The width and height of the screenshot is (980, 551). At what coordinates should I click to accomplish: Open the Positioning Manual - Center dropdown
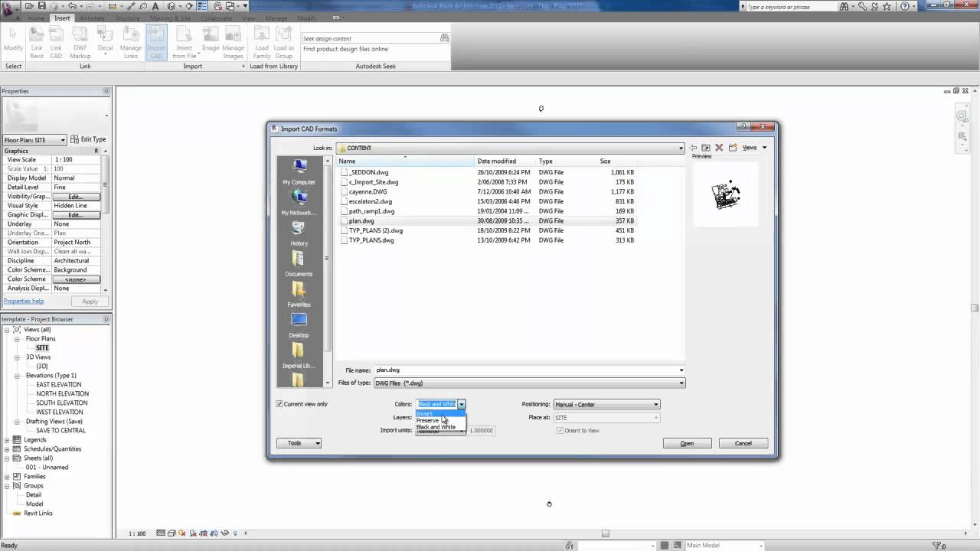click(x=656, y=405)
